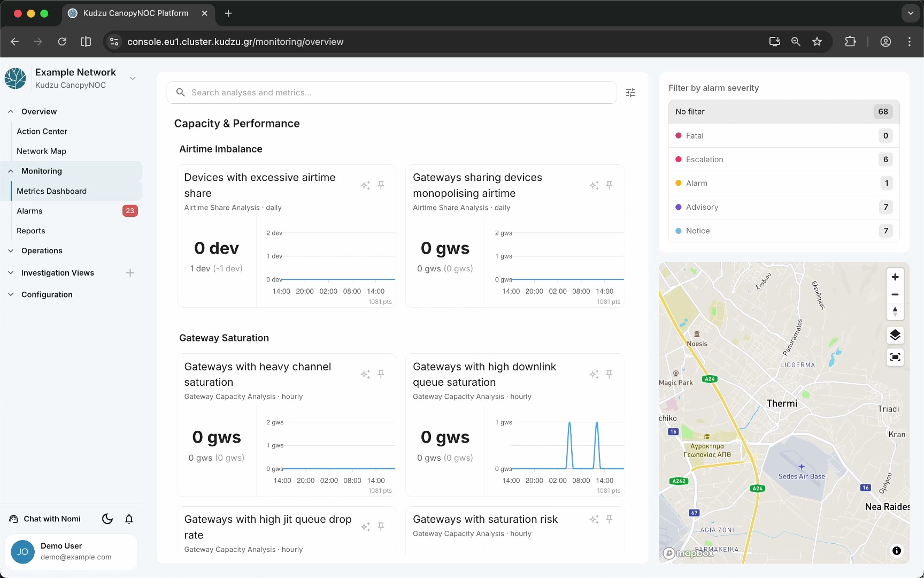Screen dimensions: 924x578
Task: Toggle dark mode moon icon
Action: coord(107,519)
